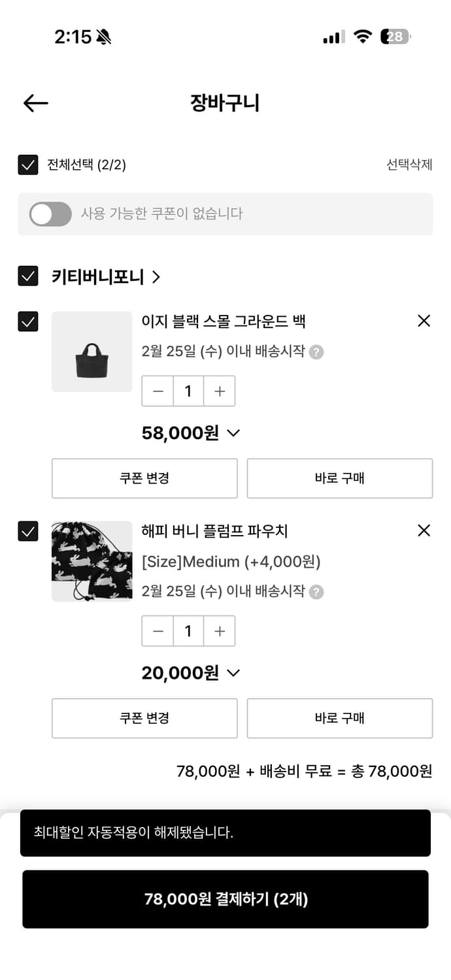Open shipping date help for 그라운드 백
Image resolution: width=451 pixels, height=980 pixels.
(318, 351)
